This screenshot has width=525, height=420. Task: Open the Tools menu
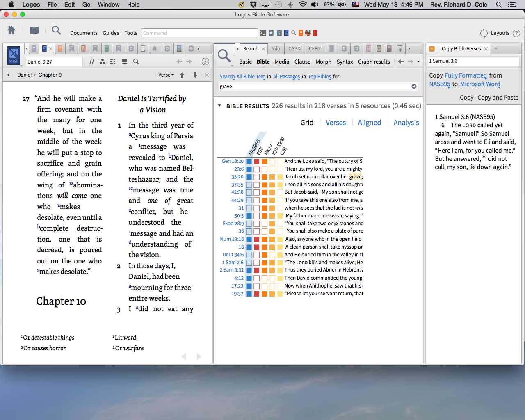131,33
